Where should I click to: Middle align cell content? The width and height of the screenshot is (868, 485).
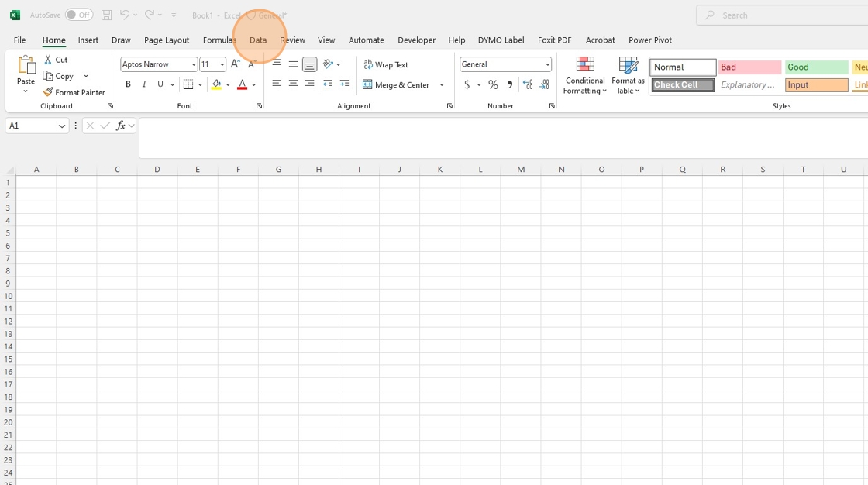[x=294, y=64]
